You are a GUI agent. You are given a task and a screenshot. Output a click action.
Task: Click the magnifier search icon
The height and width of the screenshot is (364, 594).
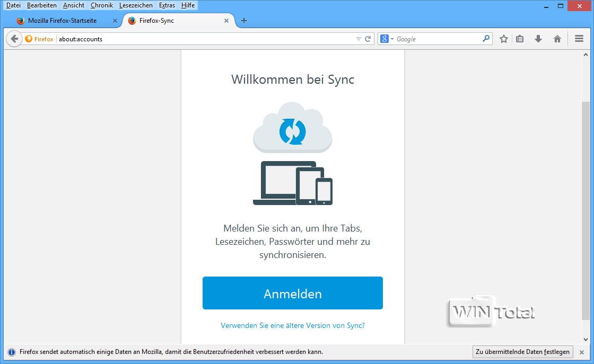coord(486,39)
